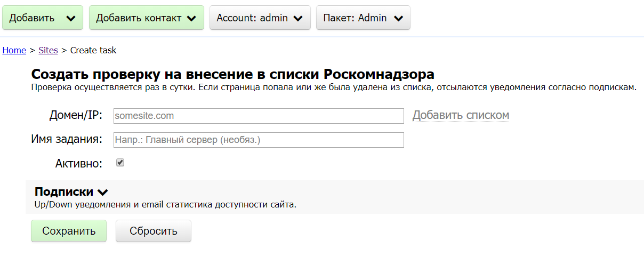
Task: Open the Пакет: Admin menu
Action: [x=363, y=18]
